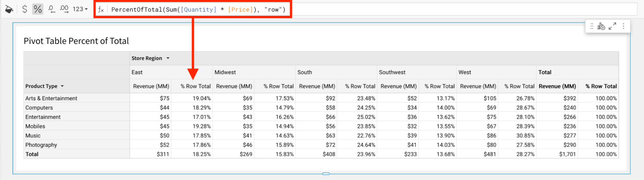The image size is (644, 180).
Task: Open the 123 number format dropdown
Action: pos(80,9)
